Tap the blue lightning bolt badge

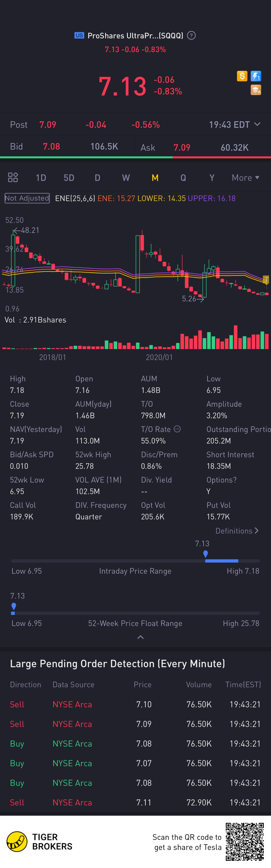(256, 76)
